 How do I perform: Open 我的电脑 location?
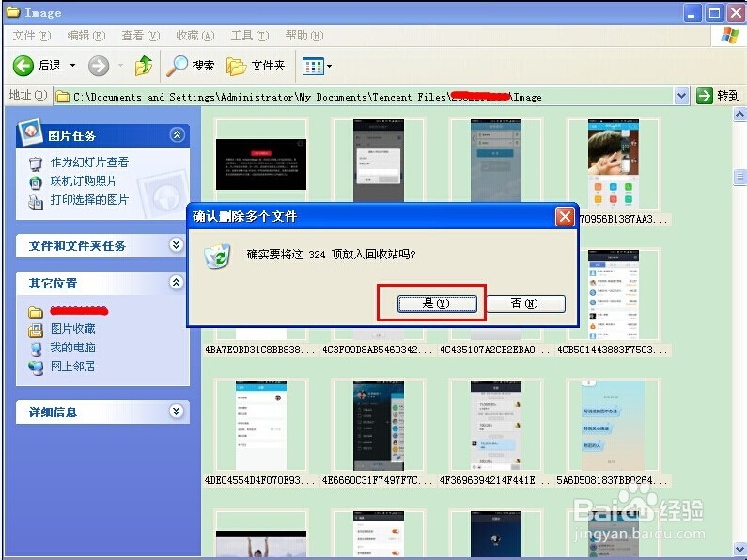(x=73, y=348)
